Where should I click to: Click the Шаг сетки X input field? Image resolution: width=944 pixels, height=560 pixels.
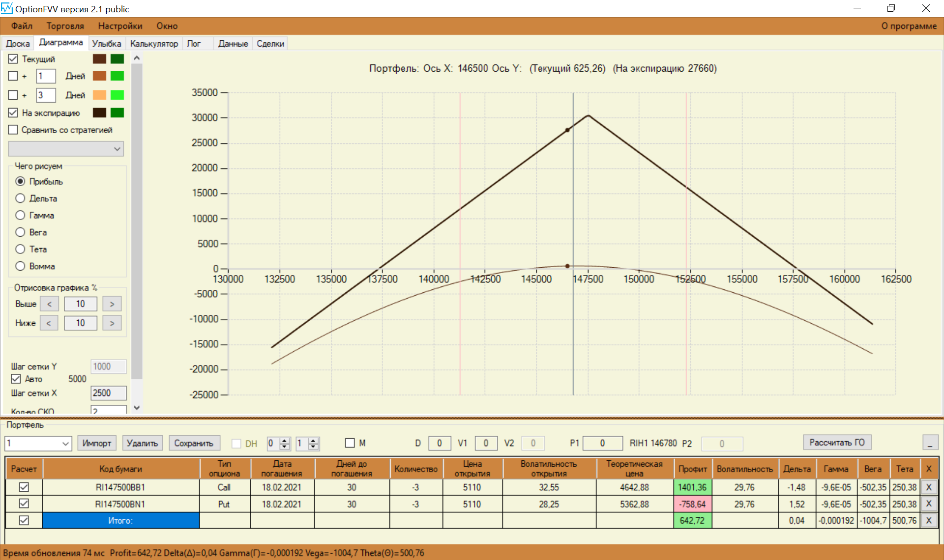(108, 393)
